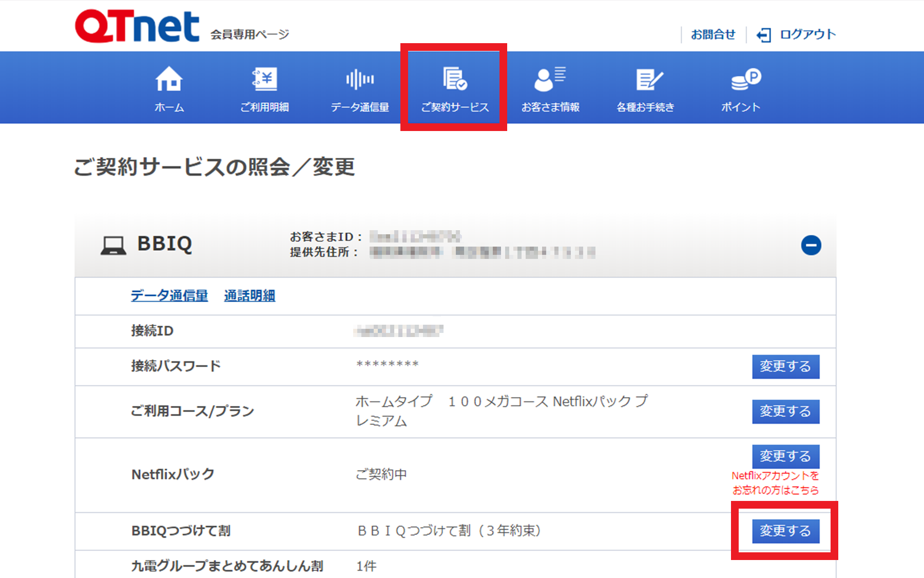Click 変更する for BBIQつづけて割
Viewport: 924px width, 578px height.
point(785,531)
